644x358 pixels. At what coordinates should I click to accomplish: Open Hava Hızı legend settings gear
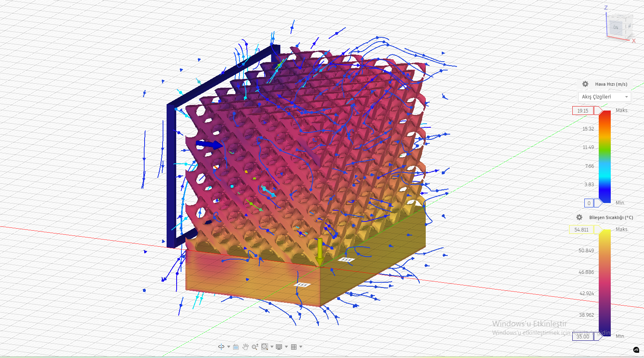(x=585, y=84)
